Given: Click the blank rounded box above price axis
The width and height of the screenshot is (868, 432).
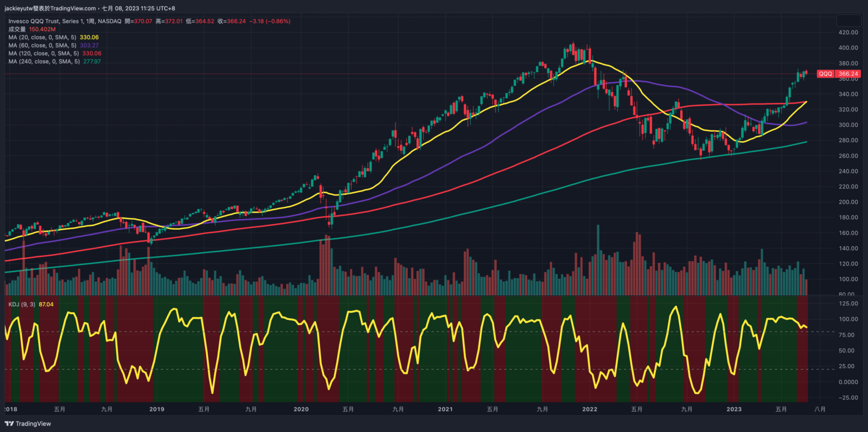Looking at the screenshot, I should click(x=848, y=21).
